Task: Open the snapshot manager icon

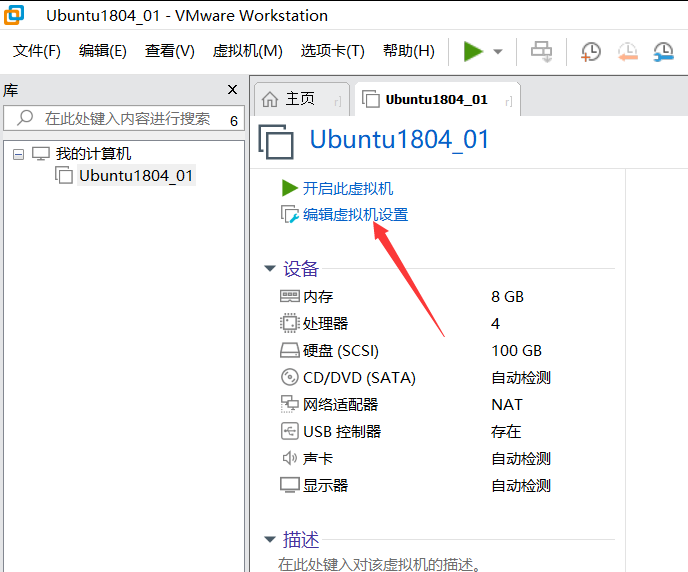Action: pyautogui.click(x=663, y=52)
